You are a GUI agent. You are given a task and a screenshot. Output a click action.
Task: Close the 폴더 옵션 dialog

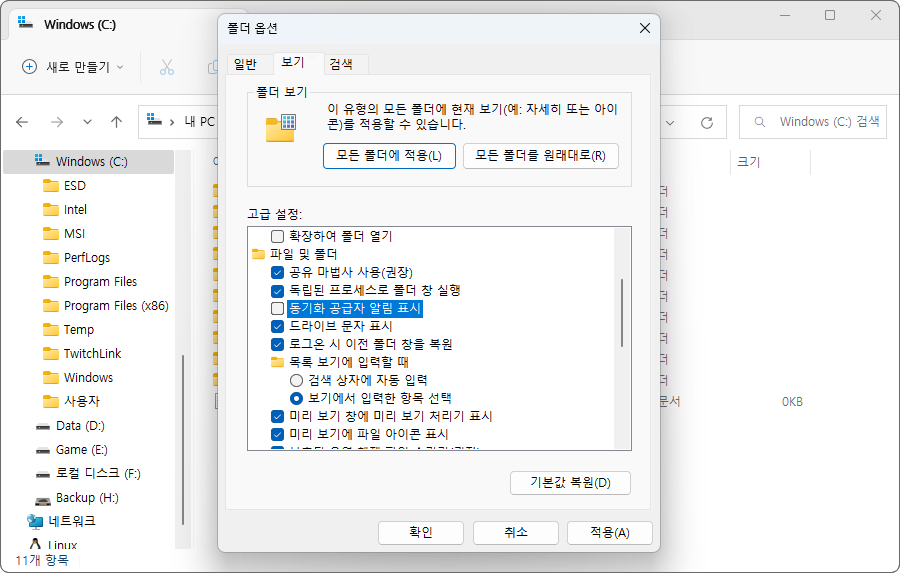pyautogui.click(x=645, y=28)
